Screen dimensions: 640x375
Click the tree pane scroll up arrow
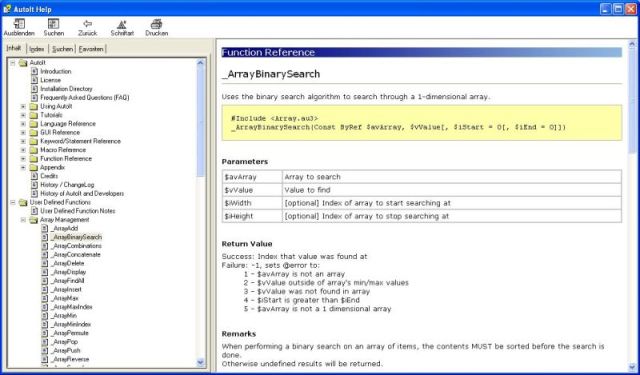pyautogui.click(x=200, y=62)
